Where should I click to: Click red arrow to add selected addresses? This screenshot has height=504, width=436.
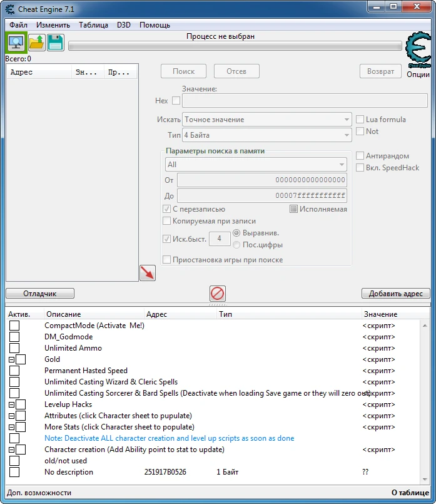point(148,273)
